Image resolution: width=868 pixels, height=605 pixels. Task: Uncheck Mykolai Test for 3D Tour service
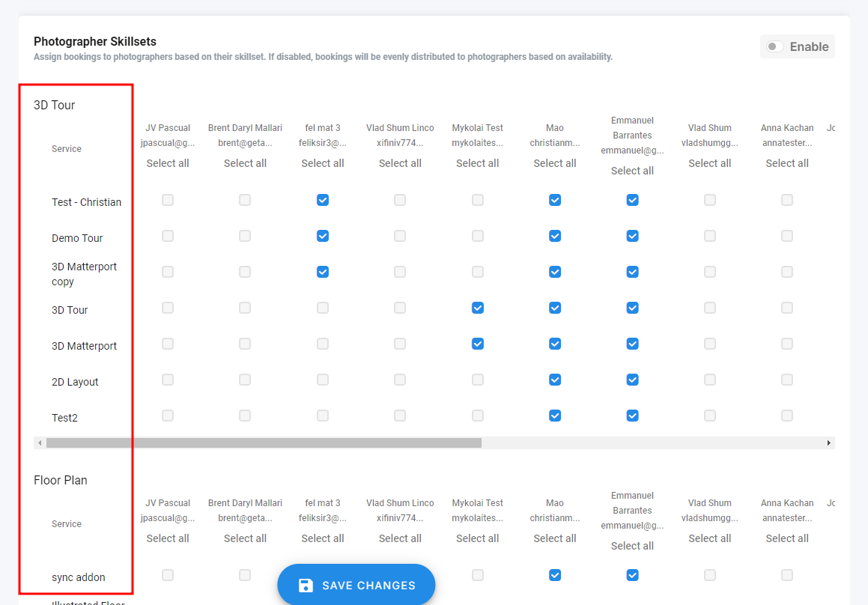(x=478, y=308)
